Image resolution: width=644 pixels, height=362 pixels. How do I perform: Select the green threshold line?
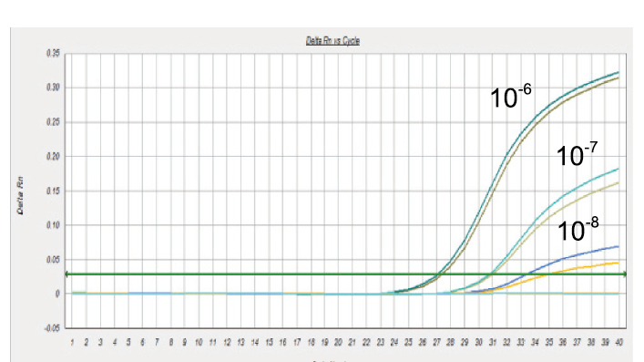pyautogui.click(x=346, y=274)
